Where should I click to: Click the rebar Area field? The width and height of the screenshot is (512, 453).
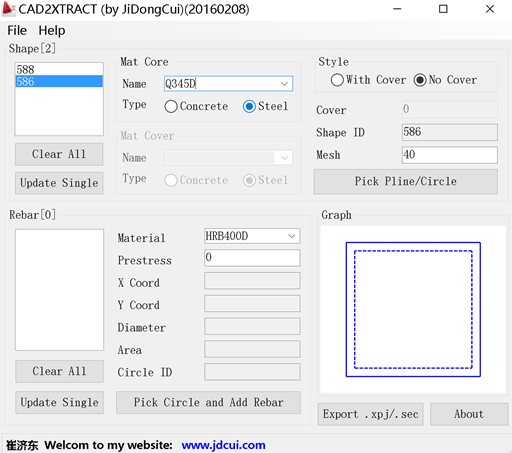pos(252,349)
